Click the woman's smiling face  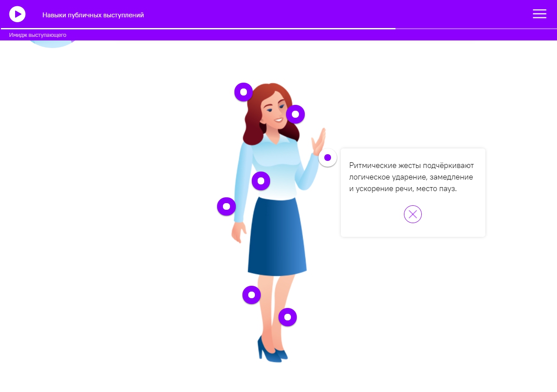tap(274, 110)
